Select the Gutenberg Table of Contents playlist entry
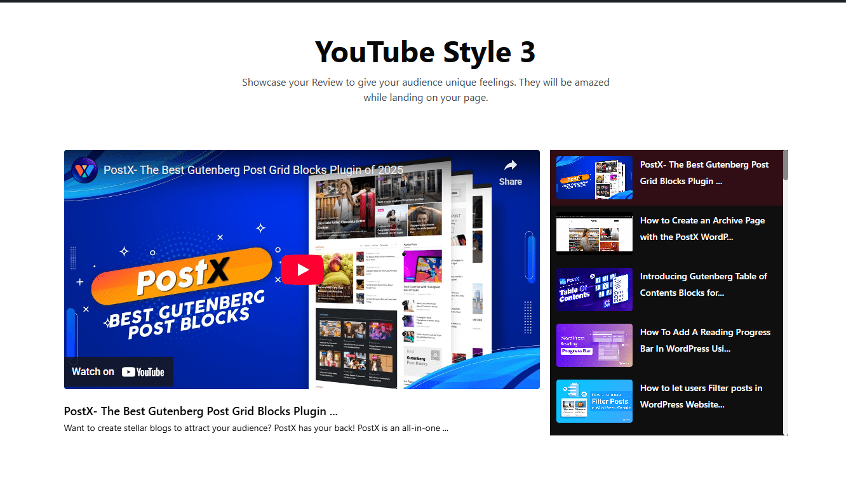The height and width of the screenshot is (504, 846). tap(704, 284)
